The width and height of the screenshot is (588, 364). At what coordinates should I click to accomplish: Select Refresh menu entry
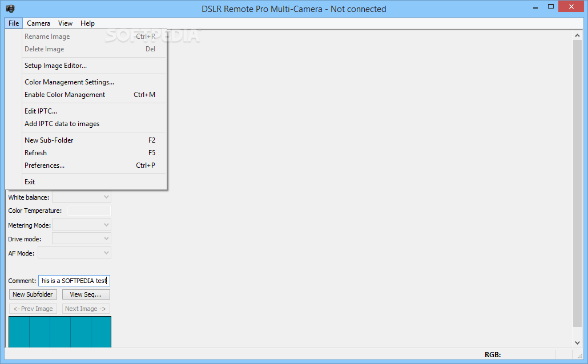[94, 153]
